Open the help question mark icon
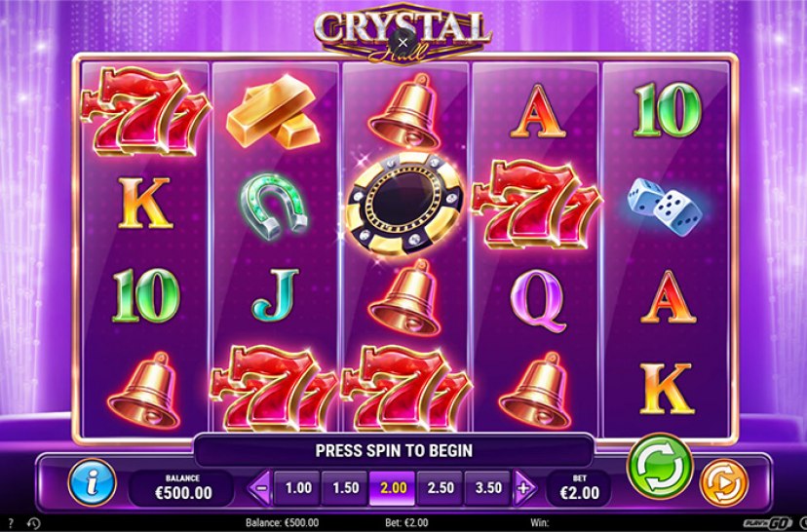 pos(12,522)
